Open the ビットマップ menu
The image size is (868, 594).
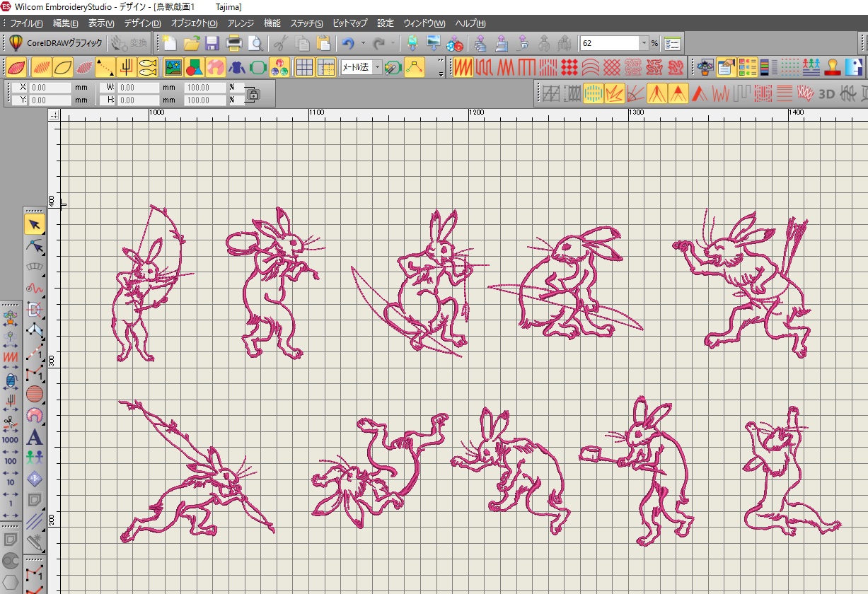click(350, 23)
